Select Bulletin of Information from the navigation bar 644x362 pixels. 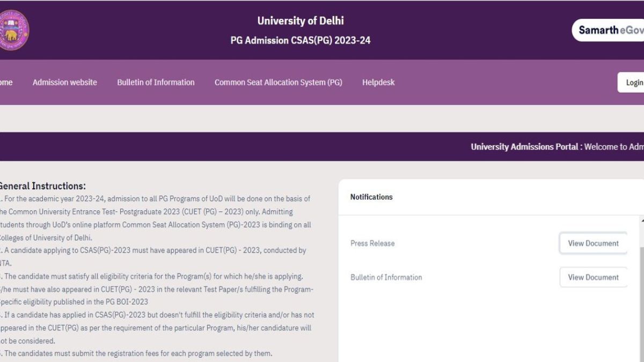[155, 82]
